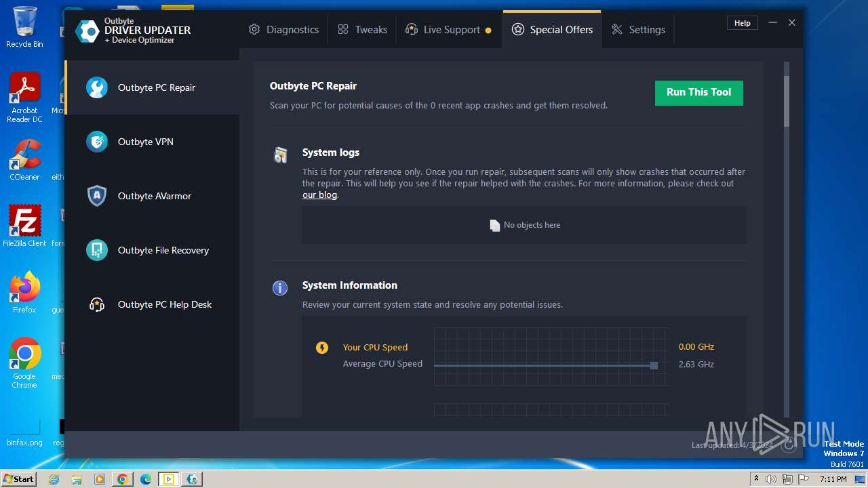The width and height of the screenshot is (868, 488).
Task: Select the Special Offers tab
Action: [x=552, y=30]
